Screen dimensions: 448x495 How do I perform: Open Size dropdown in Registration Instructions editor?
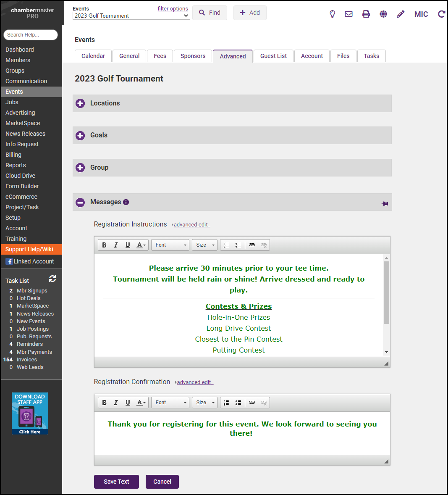tap(205, 245)
